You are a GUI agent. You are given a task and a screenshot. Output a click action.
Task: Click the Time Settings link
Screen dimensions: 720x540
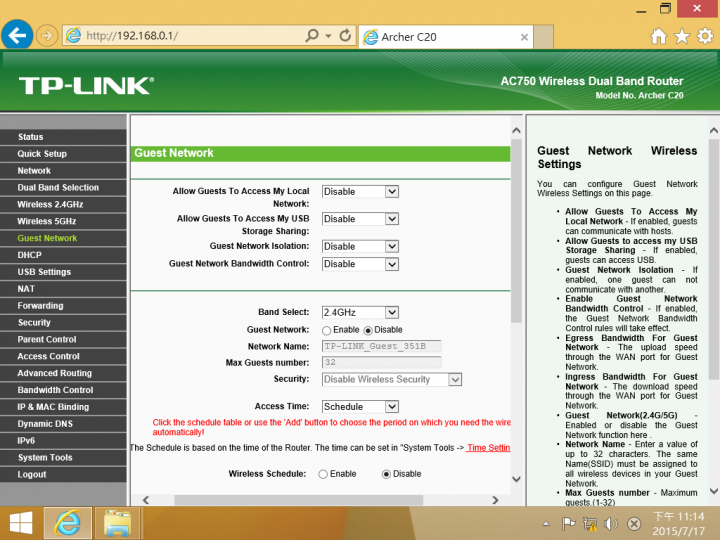click(x=488, y=448)
